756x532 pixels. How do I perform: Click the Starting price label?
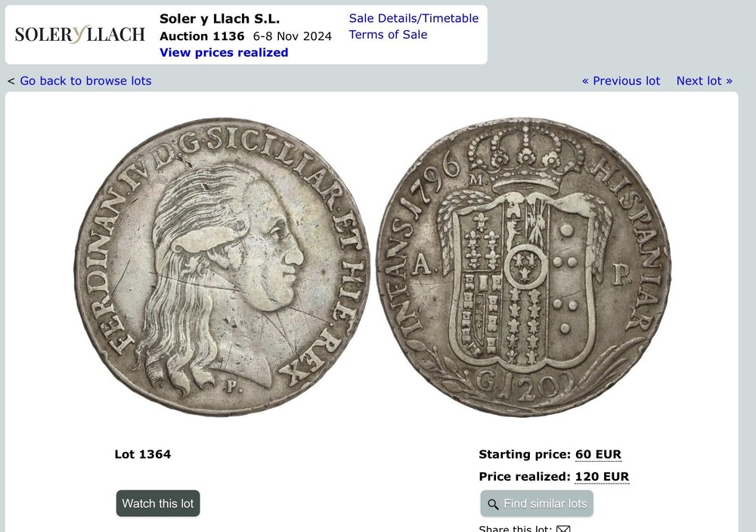coord(525,454)
